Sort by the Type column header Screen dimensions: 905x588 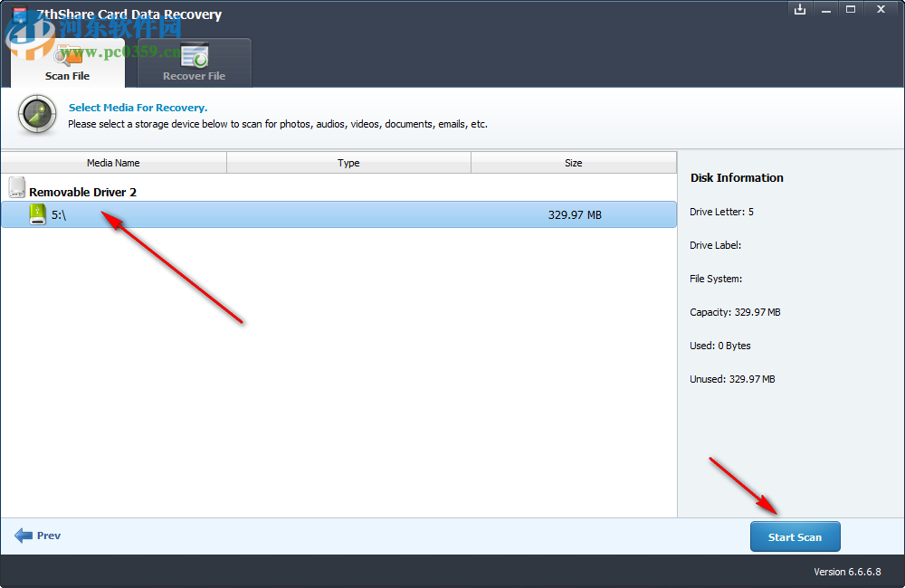pyautogui.click(x=348, y=163)
